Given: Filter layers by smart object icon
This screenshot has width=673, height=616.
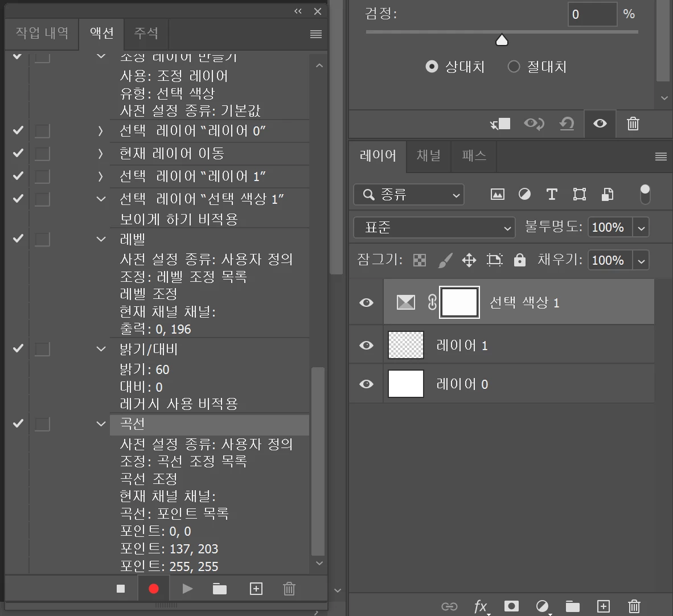Looking at the screenshot, I should (x=608, y=195).
